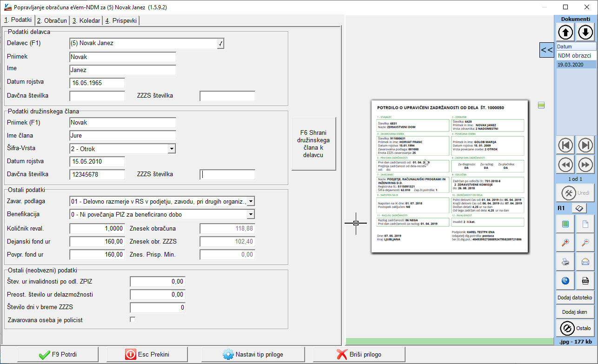Open the 4. Prispevki tab
Screen dimensions: 598x364
point(121,20)
